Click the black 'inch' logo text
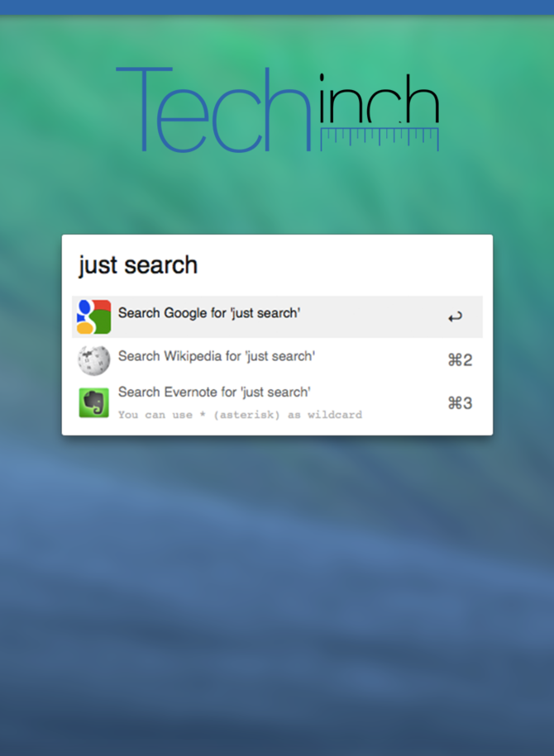 coord(380,98)
